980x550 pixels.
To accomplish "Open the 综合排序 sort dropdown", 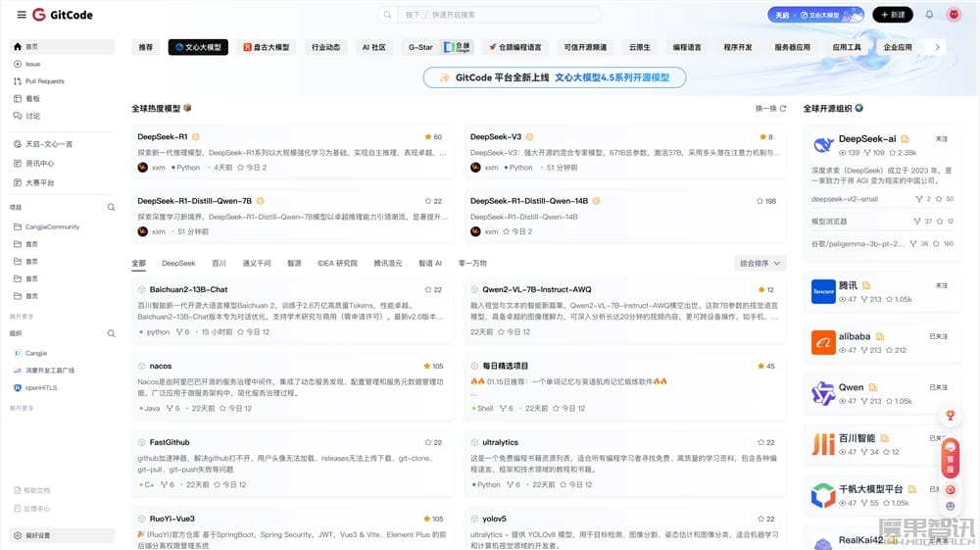I will coord(760,263).
